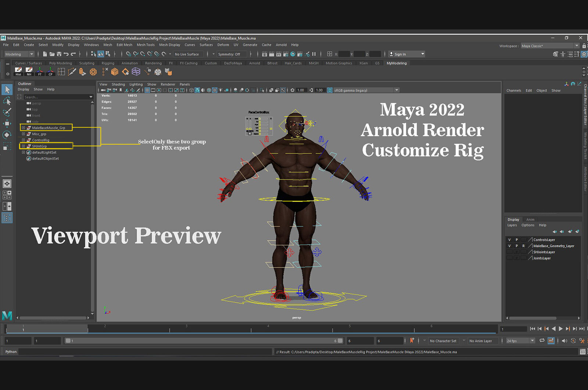Click the IPR render icon
The height and width of the screenshot is (390, 588).
coord(279,54)
